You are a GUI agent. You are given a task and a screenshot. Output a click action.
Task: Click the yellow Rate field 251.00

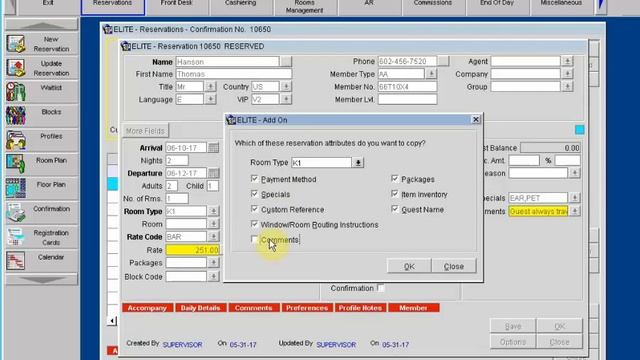193,250
